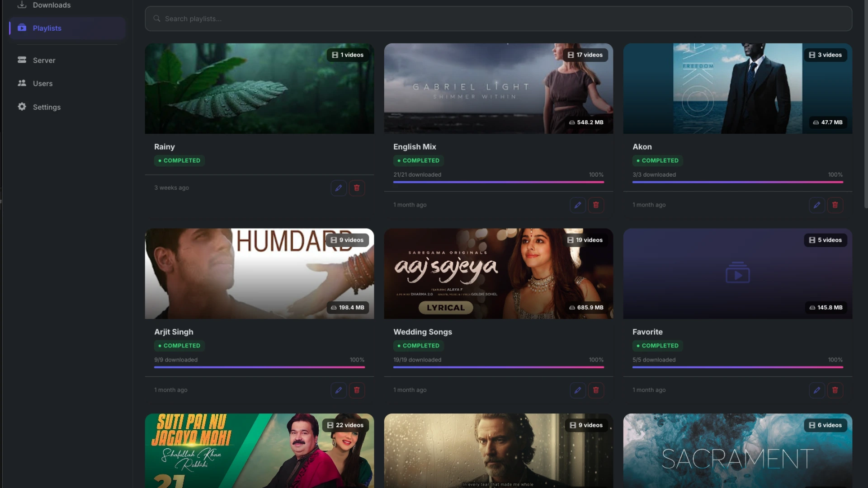The height and width of the screenshot is (488, 868).
Task: Open the SACRAMENT playlist thumbnail
Action: pos(737,450)
